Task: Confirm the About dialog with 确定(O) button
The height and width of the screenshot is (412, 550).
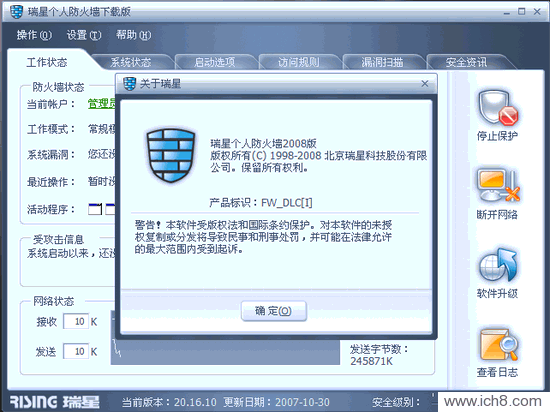Action: pos(274,311)
